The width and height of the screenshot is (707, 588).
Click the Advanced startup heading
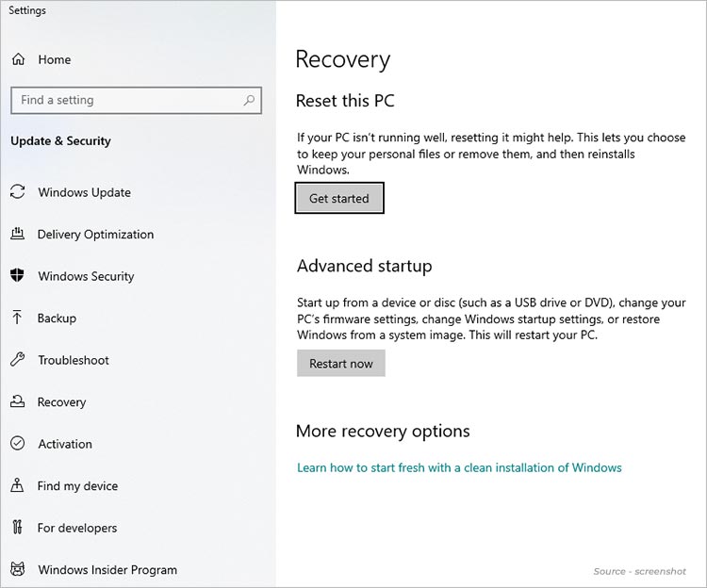pos(364,266)
